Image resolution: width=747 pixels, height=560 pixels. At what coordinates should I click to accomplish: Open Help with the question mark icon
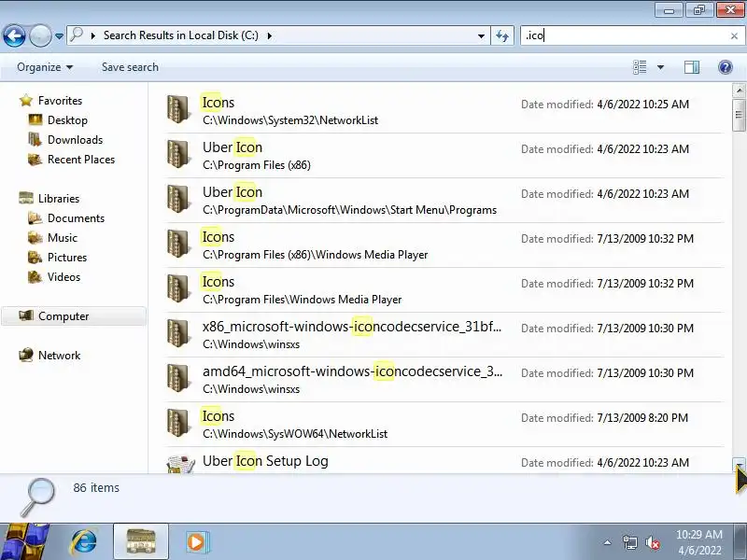726,67
